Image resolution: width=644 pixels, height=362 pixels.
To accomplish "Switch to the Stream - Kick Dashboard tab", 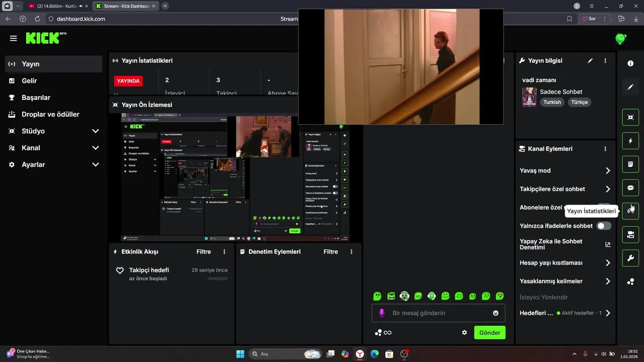I will (x=125, y=6).
